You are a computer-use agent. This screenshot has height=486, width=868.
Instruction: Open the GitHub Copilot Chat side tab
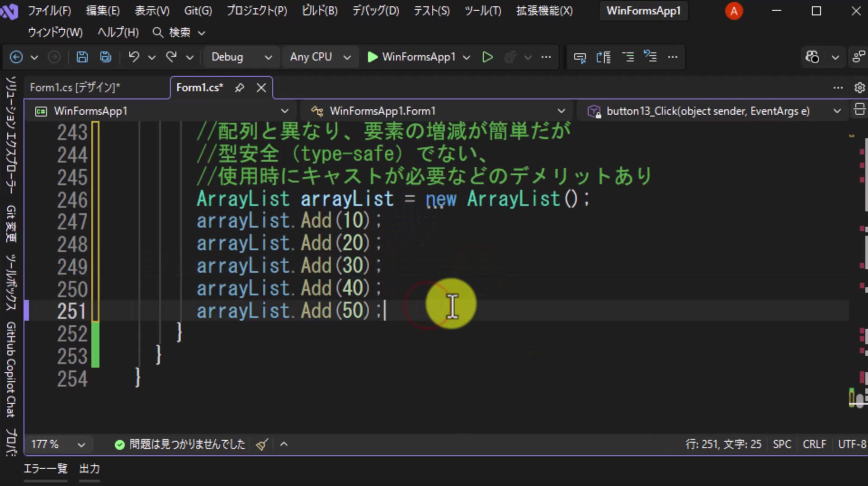point(11,369)
